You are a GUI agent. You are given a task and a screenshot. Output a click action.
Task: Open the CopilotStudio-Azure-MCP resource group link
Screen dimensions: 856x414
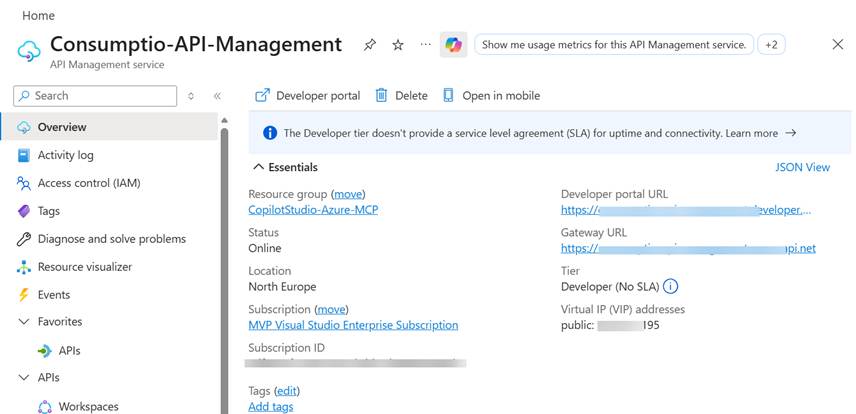(x=313, y=210)
